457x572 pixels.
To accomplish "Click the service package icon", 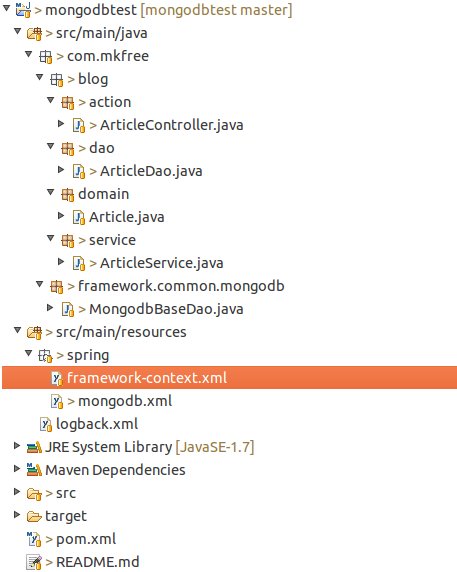I will (x=67, y=240).
